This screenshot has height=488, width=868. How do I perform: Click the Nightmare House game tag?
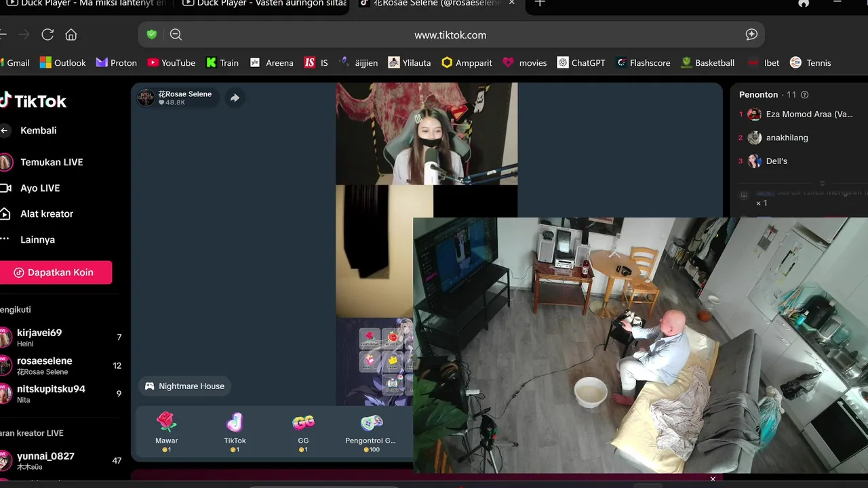184,386
